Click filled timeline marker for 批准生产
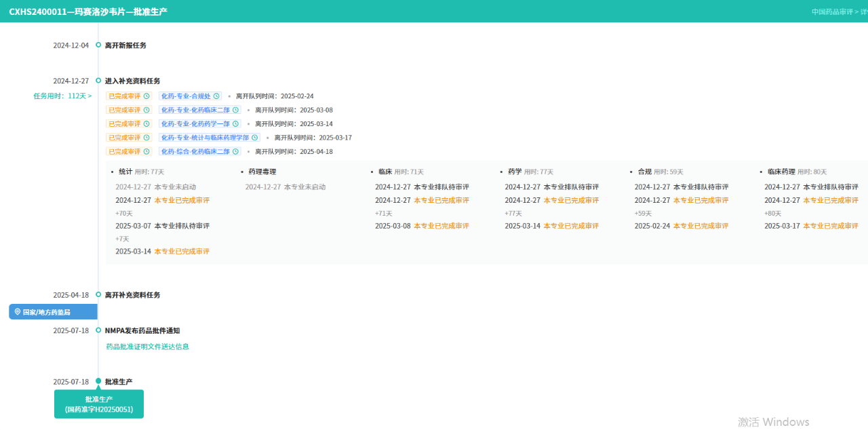This screenshot has height=430, width=868. (98, 381)
